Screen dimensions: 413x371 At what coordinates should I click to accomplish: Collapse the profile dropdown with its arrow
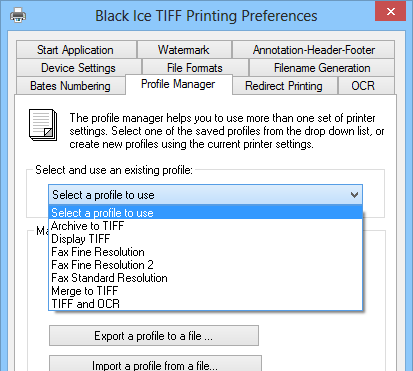[354, 195]
